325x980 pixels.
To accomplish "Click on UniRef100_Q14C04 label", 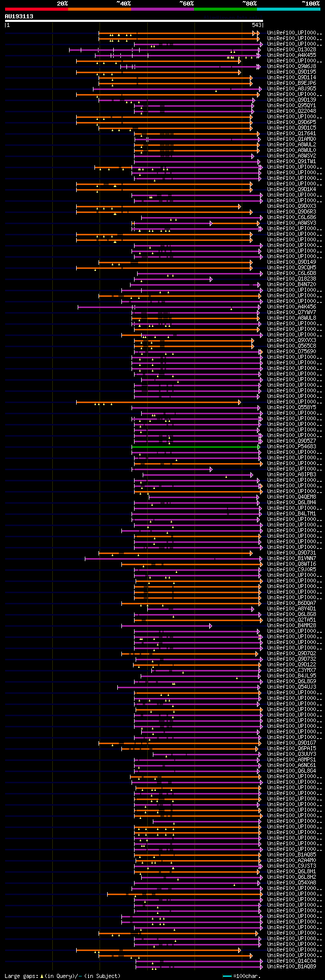I will [x=291, y=961].
